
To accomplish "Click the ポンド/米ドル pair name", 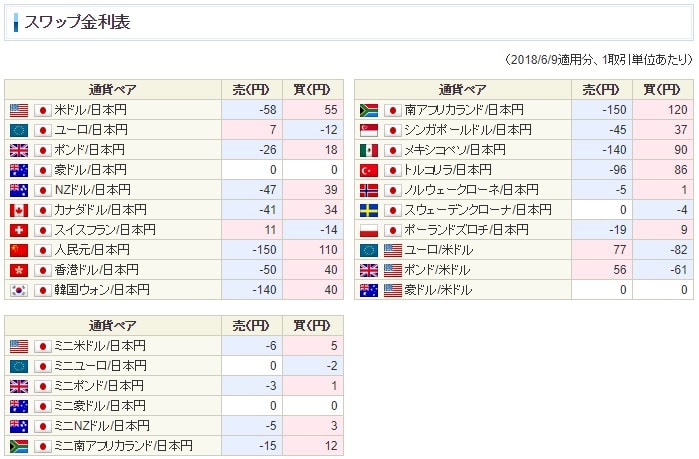I will coord(437,270).
